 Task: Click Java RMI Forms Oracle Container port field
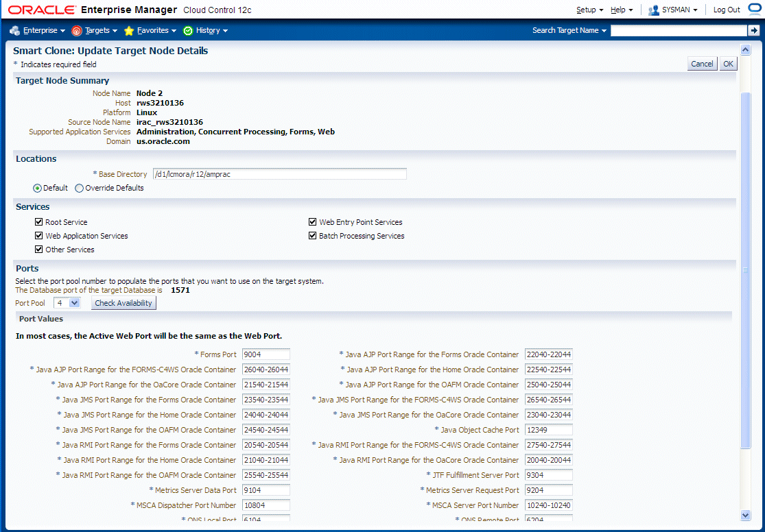tap(266, 445)
